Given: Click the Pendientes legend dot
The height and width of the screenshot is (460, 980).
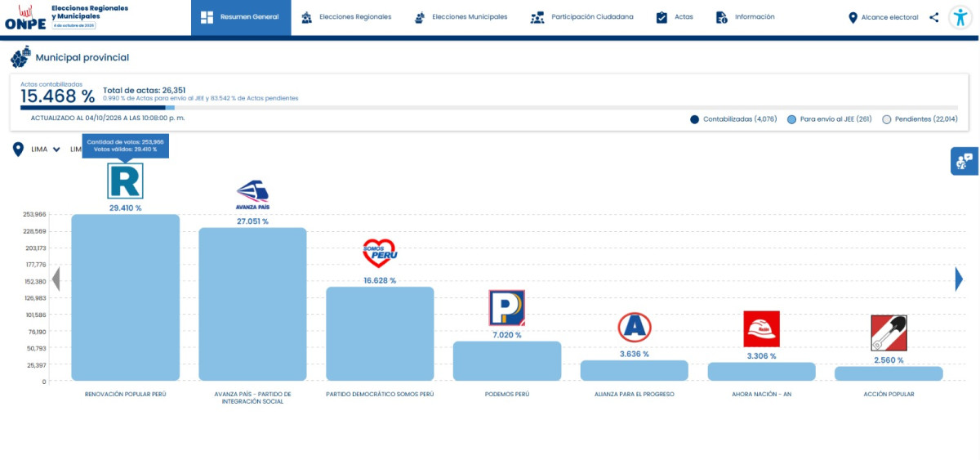Looking at the screenshot, I should click(887, 119).
